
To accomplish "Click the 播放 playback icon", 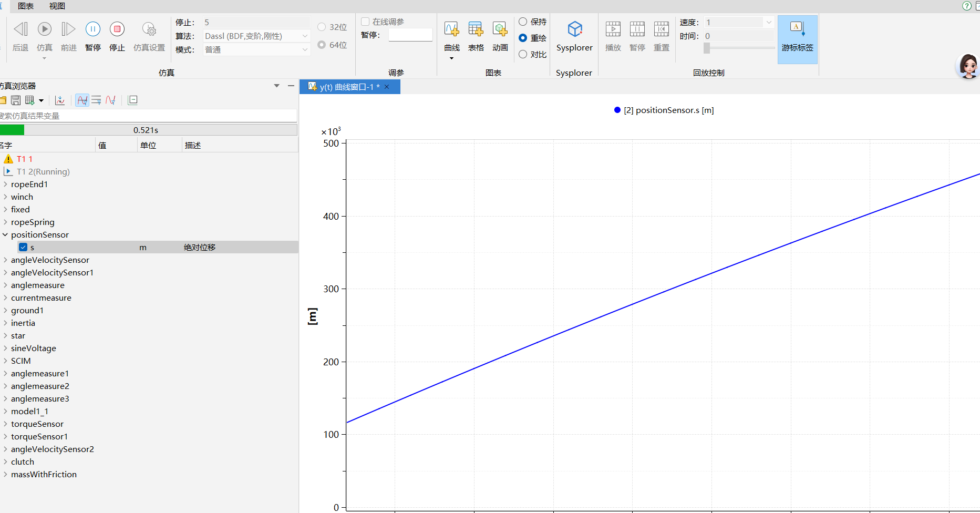I will point(613,29).
